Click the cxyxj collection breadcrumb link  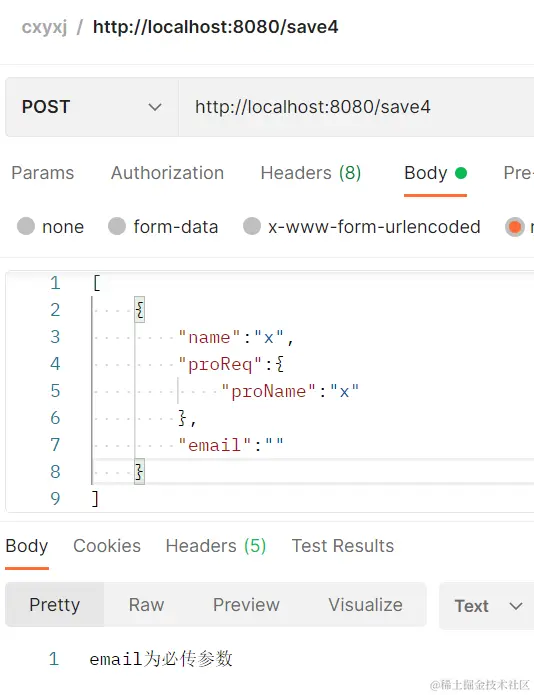click(x=44, y=27)
